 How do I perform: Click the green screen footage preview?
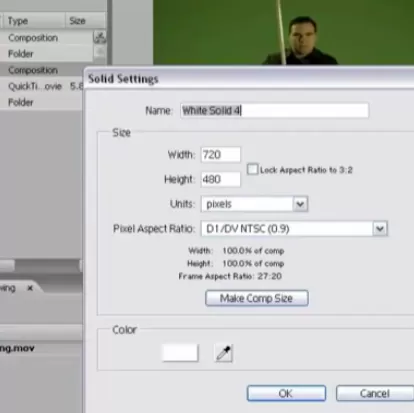[283, 32]
